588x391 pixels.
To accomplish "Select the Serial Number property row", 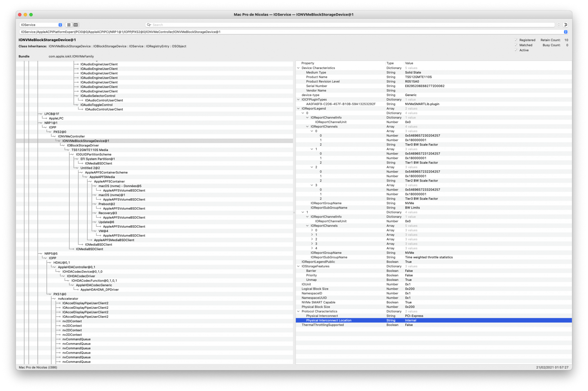I will tap(434, 86).
